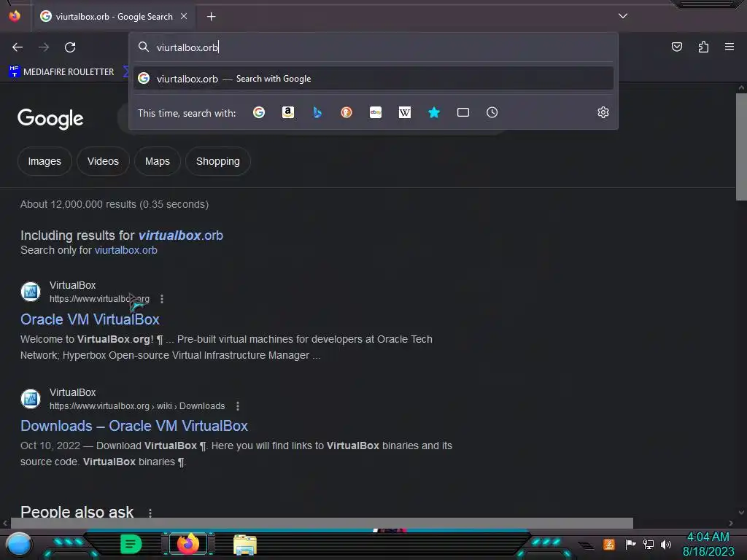The width and height of the screenshot is (747, 560).
Task: List all tabs dropdown arrow
Action: coord(623,16)
